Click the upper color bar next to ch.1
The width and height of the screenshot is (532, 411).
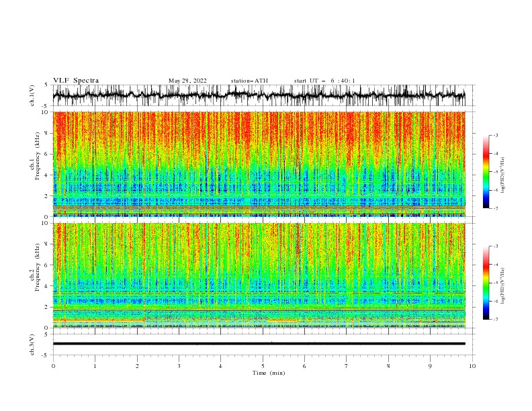click(x=486, y=172)
